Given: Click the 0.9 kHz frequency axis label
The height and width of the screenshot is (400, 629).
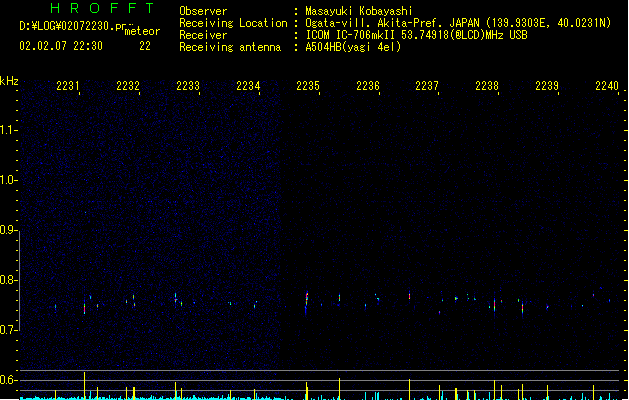Looking at the screenshot, I should [8, 230].
